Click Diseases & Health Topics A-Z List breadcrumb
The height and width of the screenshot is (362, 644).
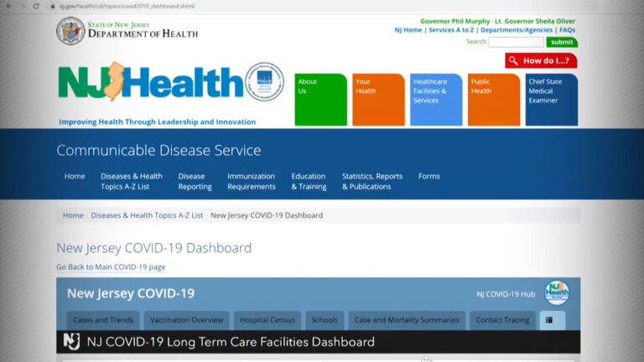pos(147,215)
